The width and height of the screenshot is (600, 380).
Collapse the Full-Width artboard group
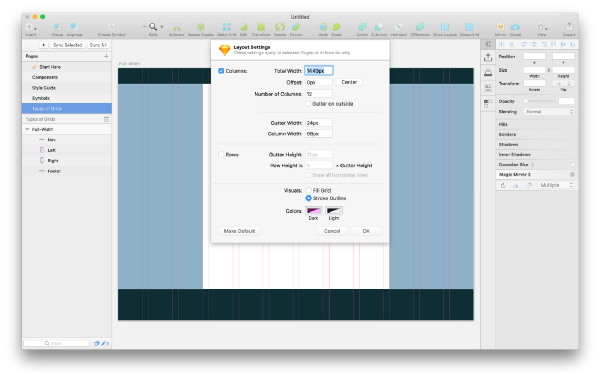[27, 129]
